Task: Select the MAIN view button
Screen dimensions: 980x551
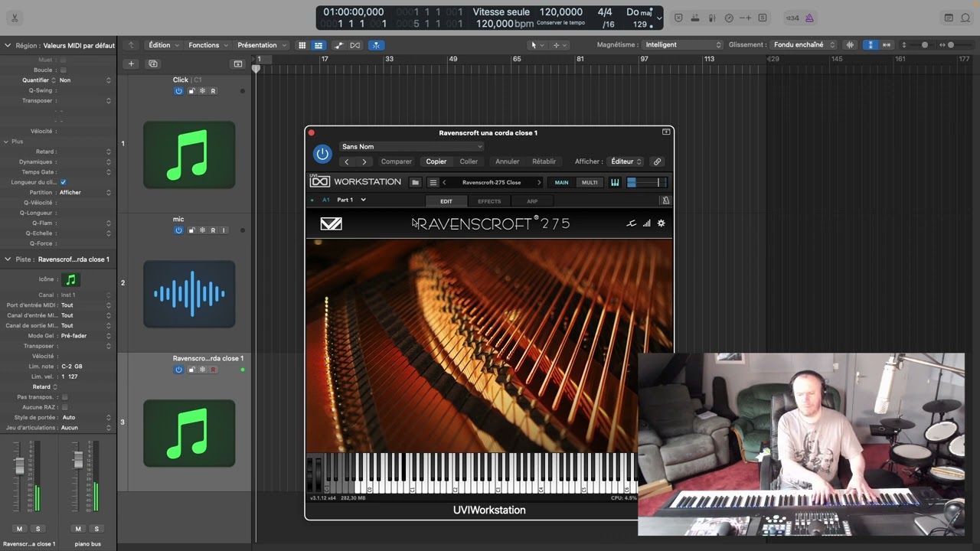Action: click(562, 182)
